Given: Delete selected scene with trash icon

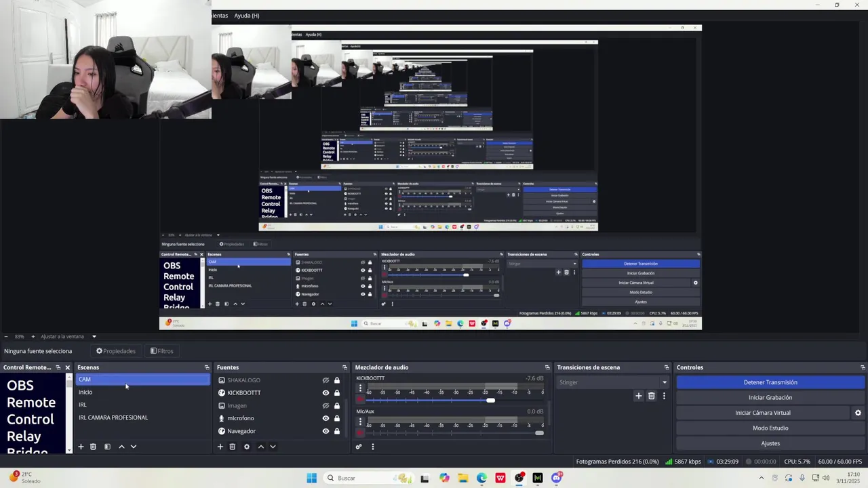Looking at the screenshot, I should pos(94,447).
